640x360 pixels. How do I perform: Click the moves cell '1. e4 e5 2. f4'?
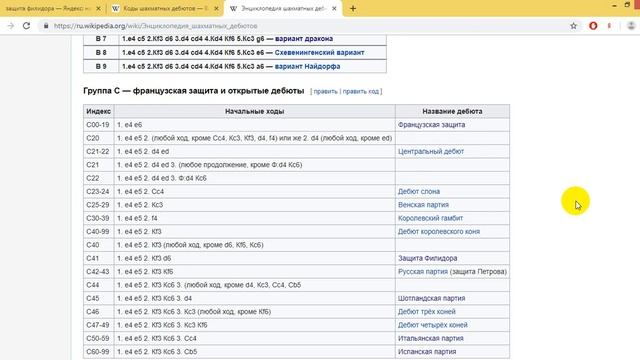click(x=254, y=218)
